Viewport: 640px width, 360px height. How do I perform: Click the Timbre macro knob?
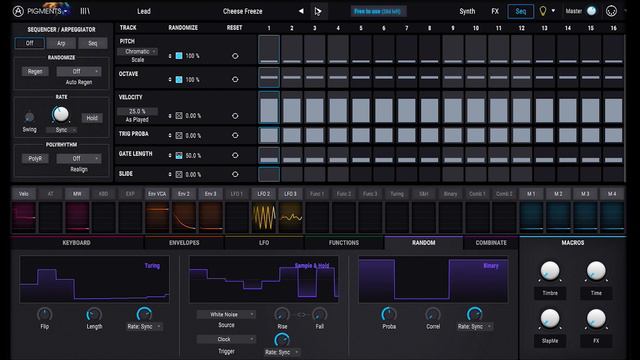[x=550, y=271]
